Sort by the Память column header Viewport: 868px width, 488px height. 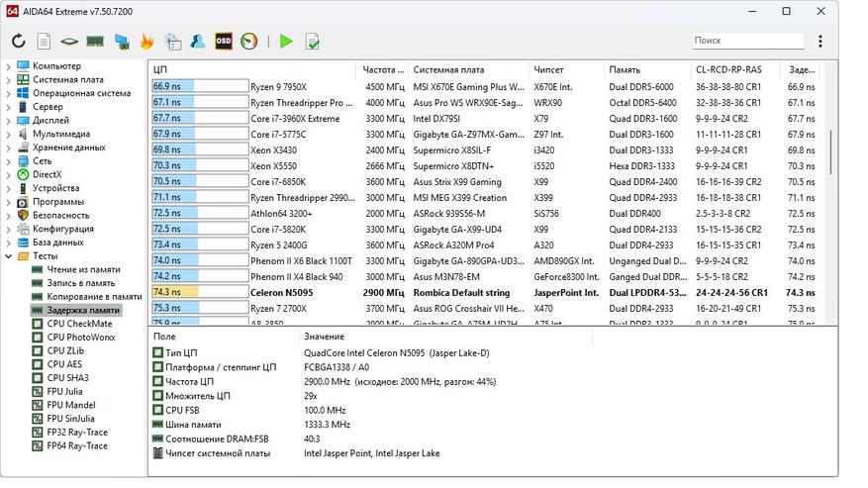tap(647, 70)
